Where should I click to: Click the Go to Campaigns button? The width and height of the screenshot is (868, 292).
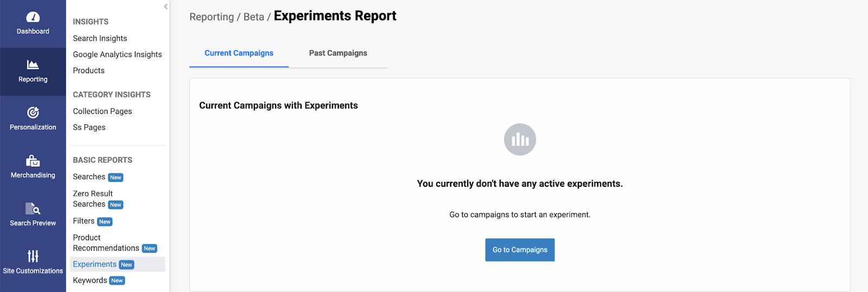(x=520, y=250)
